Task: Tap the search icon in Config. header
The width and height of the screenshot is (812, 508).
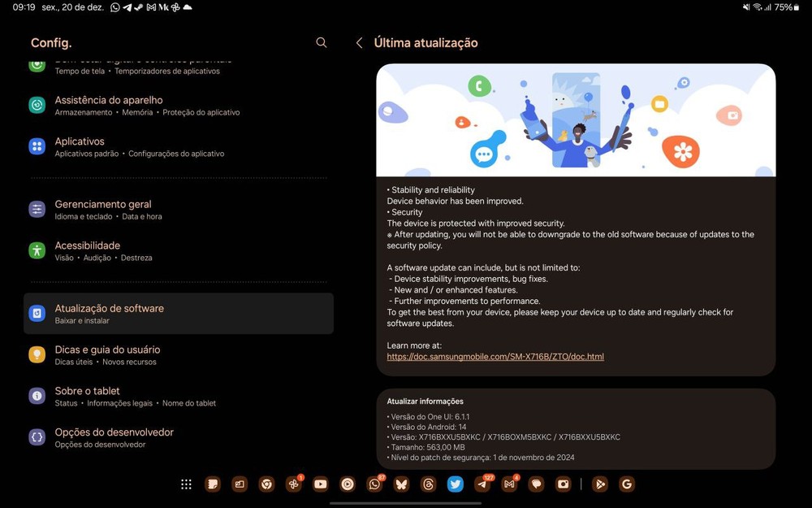Action: (x=322, y=42)
